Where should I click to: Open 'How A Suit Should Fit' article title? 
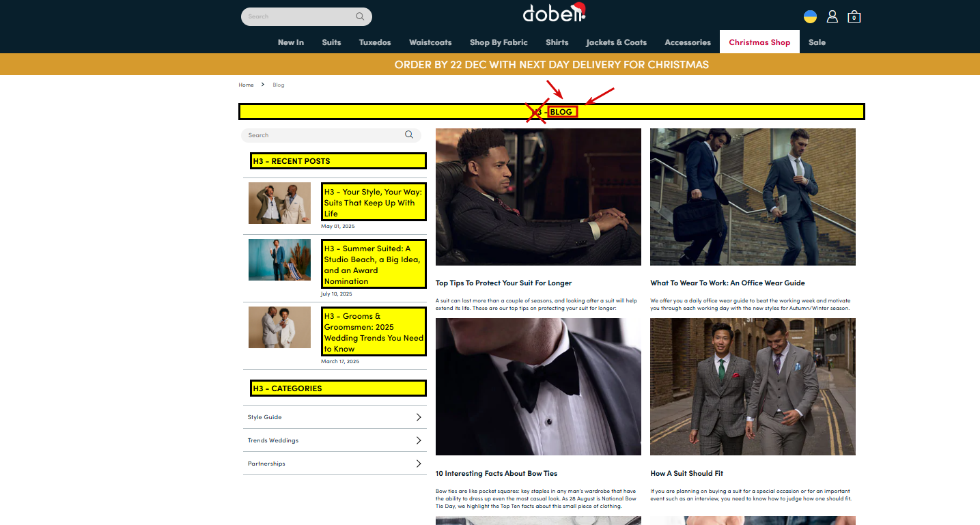click(x=686, y=473)
